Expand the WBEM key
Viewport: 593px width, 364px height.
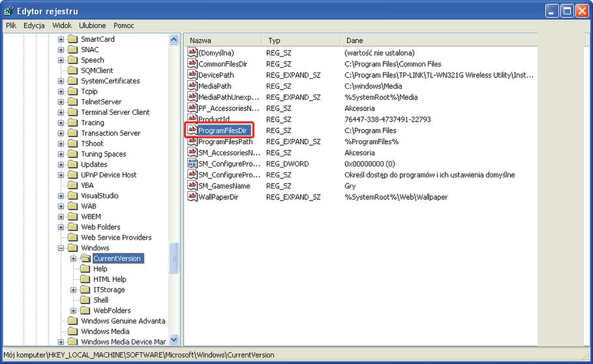click(x=61, y=217)
